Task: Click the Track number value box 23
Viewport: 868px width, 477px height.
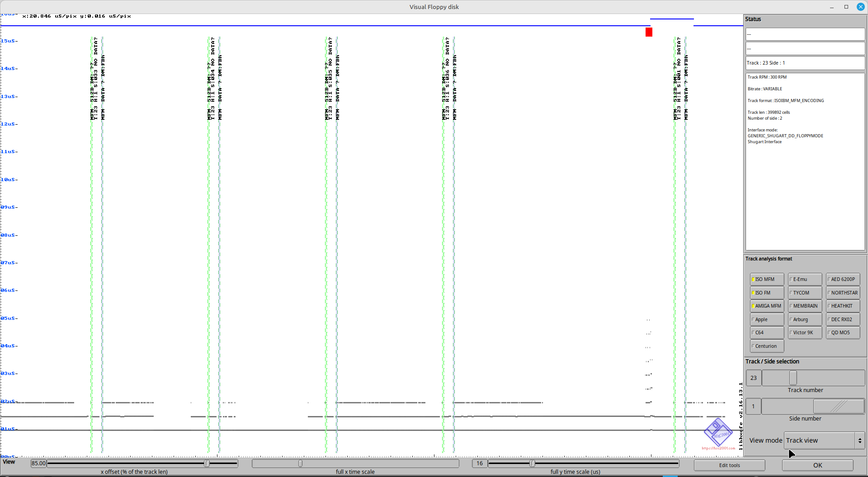Action: [x=753, y=378]
